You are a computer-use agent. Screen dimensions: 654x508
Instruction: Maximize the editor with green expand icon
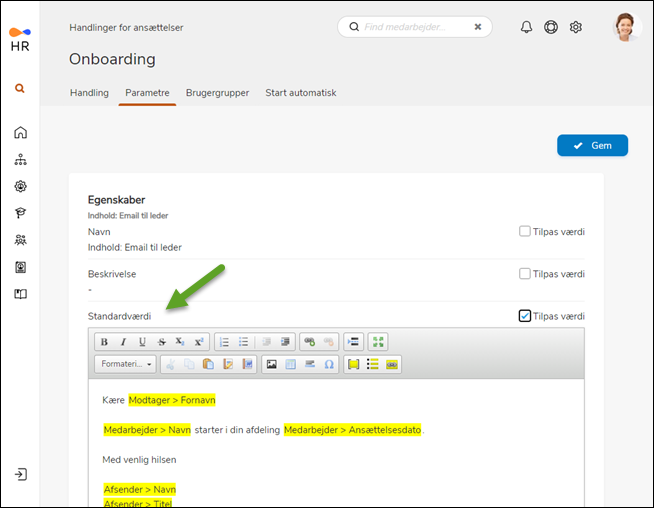[x=377, y=342]
